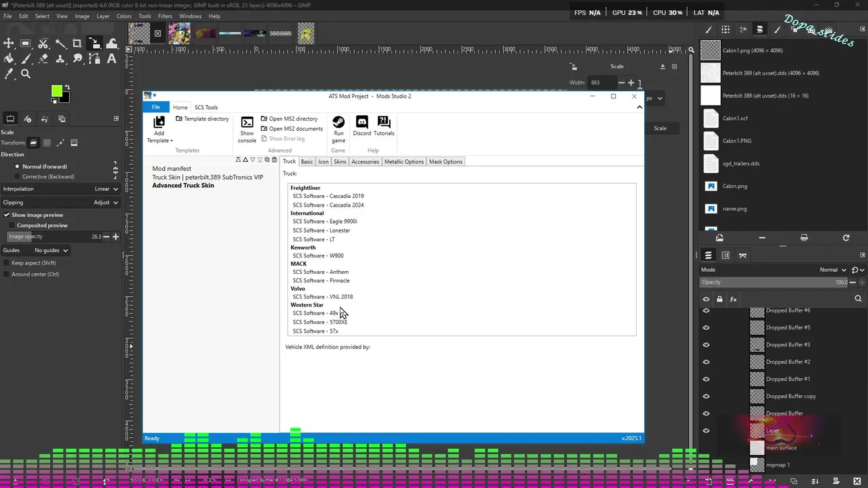Select the Smudge tool
Viewport: 868px width, 488px height.
click(x=77, y=59)
